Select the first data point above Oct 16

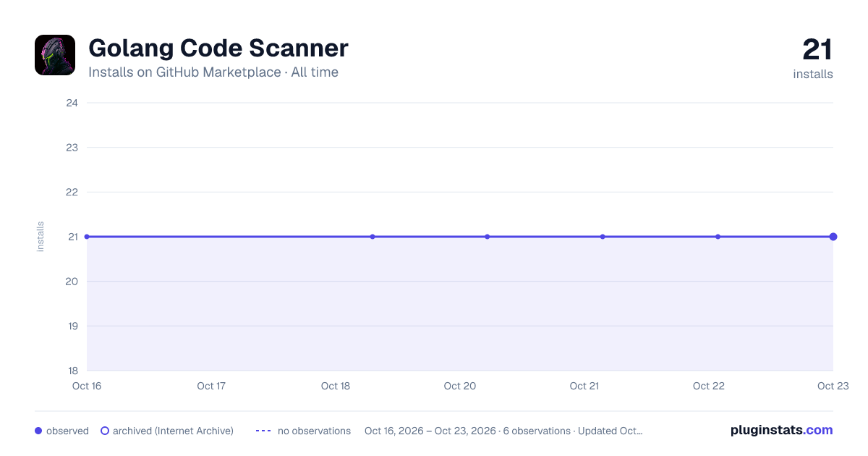(87, 237)
